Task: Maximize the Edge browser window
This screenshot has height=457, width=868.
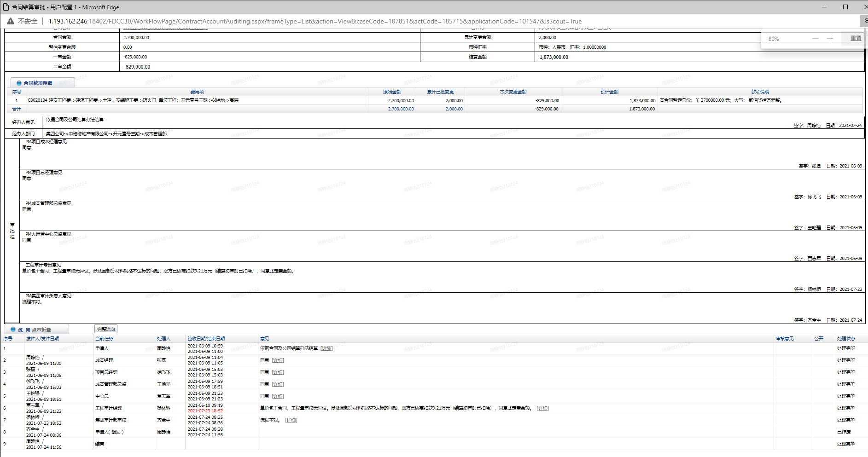Action: click(x=845, y=7)
